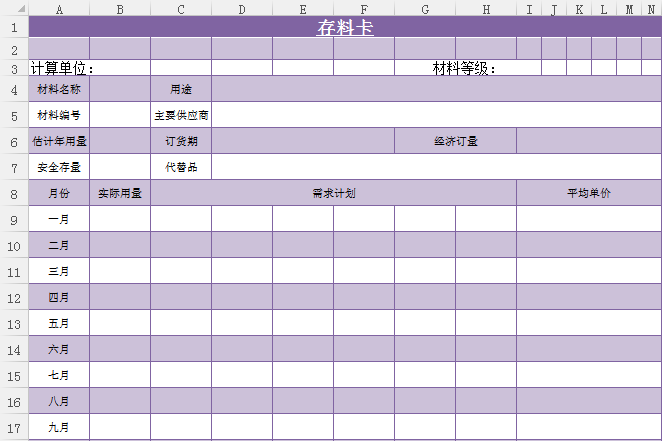662x441 pixels.
Task: Click row header 17
Action: [14, 428]
